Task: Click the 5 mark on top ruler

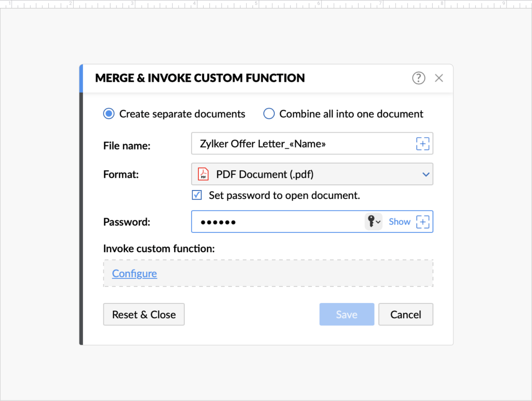Action: [x=256, y=3]
